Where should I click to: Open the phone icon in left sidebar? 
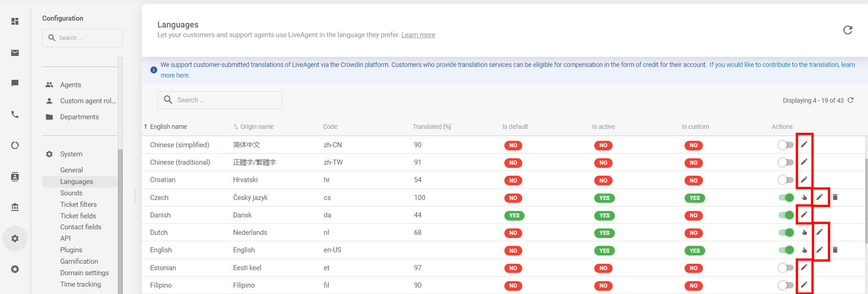tap(15, 115)
